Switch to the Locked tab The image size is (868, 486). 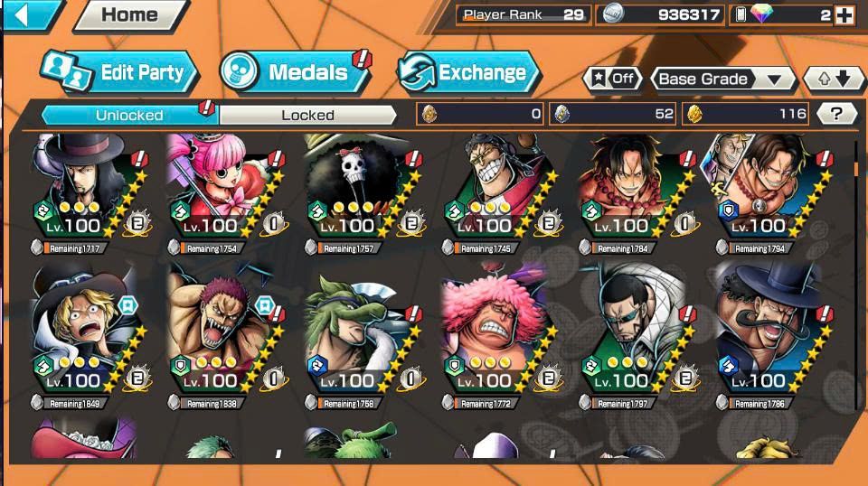click(307, 115)
